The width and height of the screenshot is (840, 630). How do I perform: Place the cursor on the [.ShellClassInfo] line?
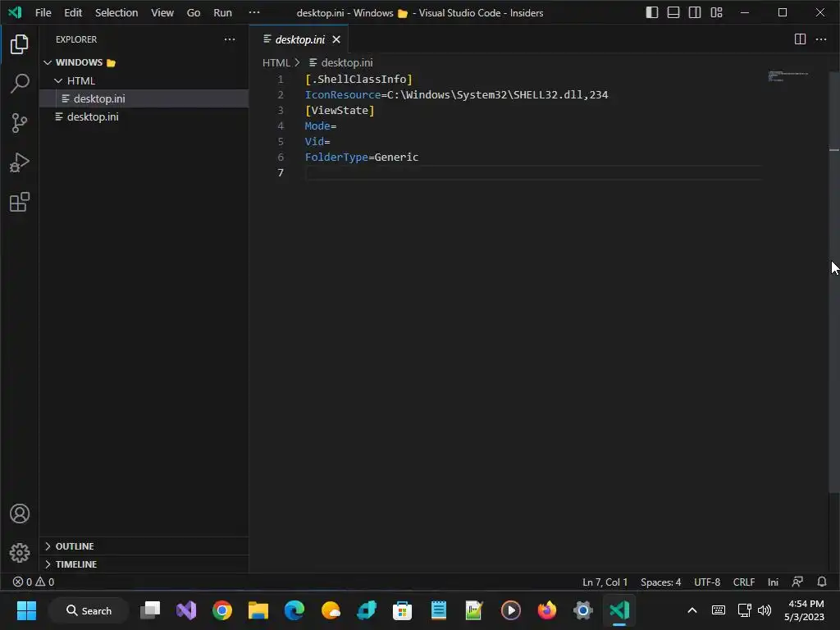pos(358,80)
